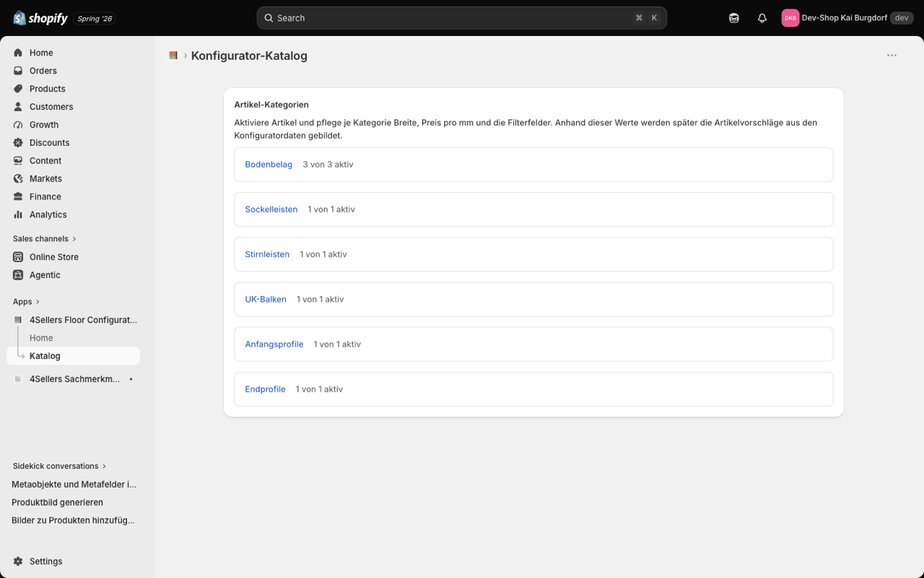Open 'Metaobjekte und Metafelder' conversation
Screen dimensions: 924x578
74,484
